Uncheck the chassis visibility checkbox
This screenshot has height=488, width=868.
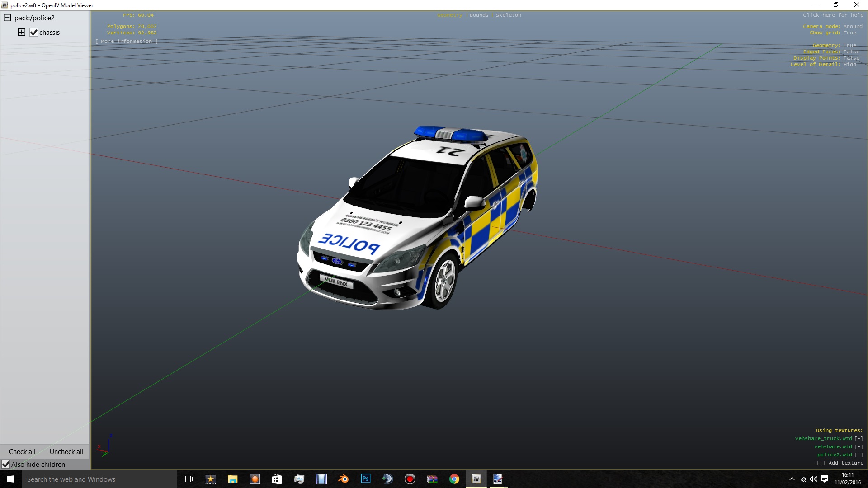[33, 33]
